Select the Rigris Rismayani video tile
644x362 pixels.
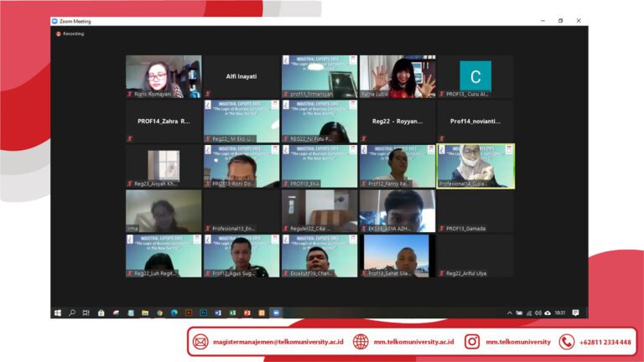point(164,77)
